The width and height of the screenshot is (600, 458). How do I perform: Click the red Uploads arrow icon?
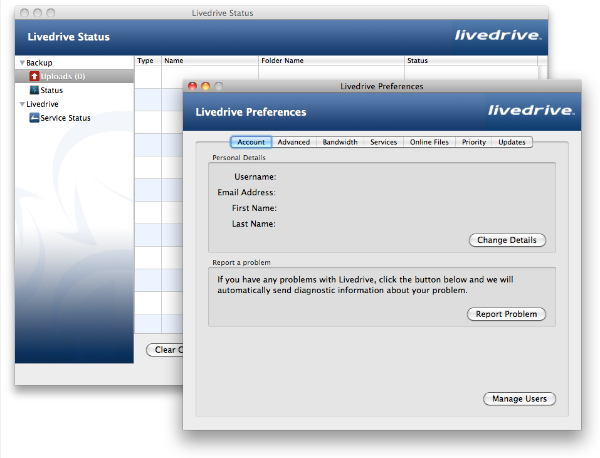34,76
